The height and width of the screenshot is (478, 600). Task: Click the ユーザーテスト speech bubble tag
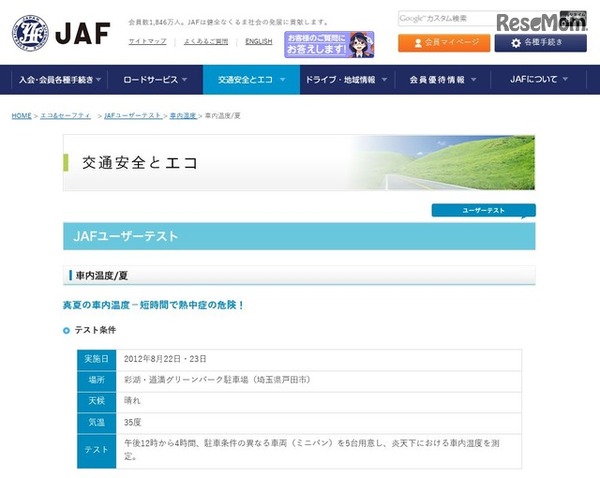tap(484, 211)
